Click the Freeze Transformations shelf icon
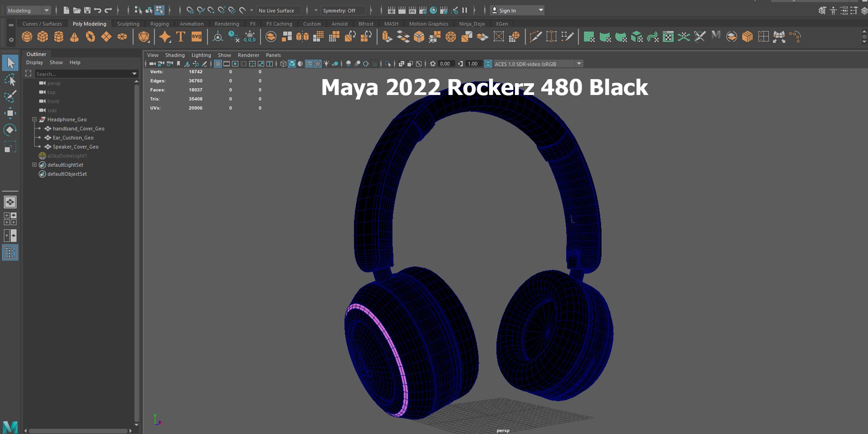 pos(250,37)
